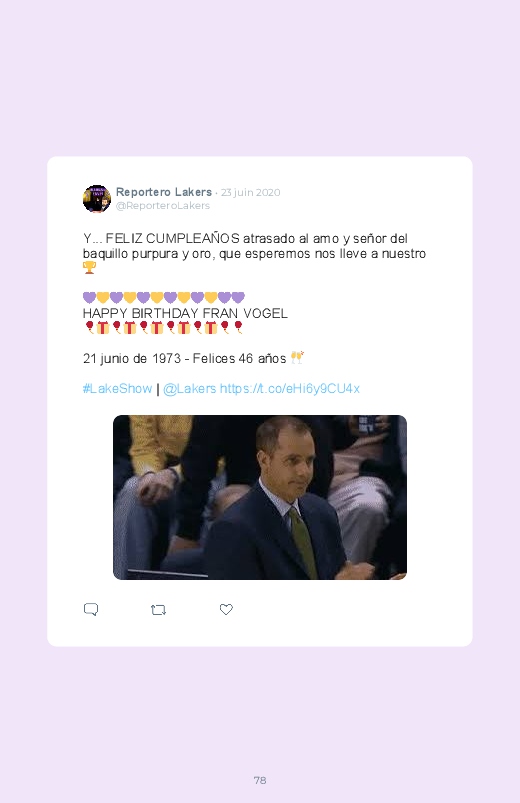Click the champagne glasses emoji

point(297,357)
